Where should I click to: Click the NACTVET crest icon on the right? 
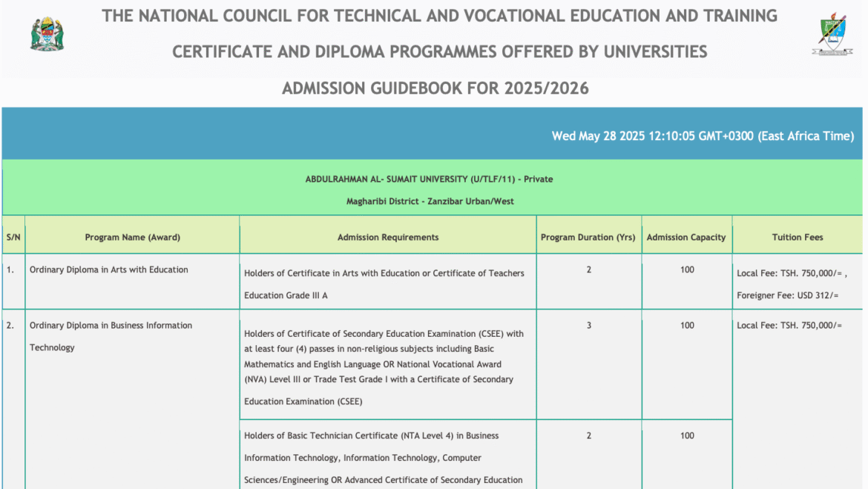tap(831, 33)
